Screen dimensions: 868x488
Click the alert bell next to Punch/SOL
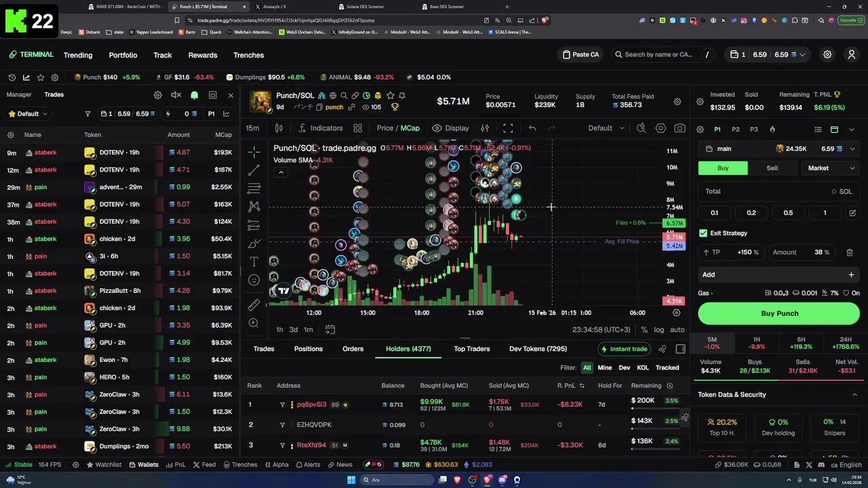[401, 96]
